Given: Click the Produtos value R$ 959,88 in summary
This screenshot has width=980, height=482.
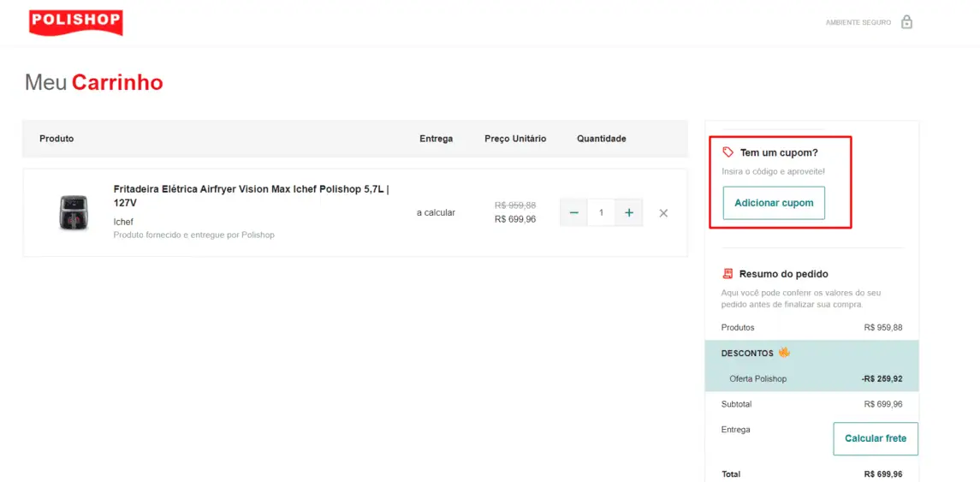Looking at the screenshot, I should point(883,328).
